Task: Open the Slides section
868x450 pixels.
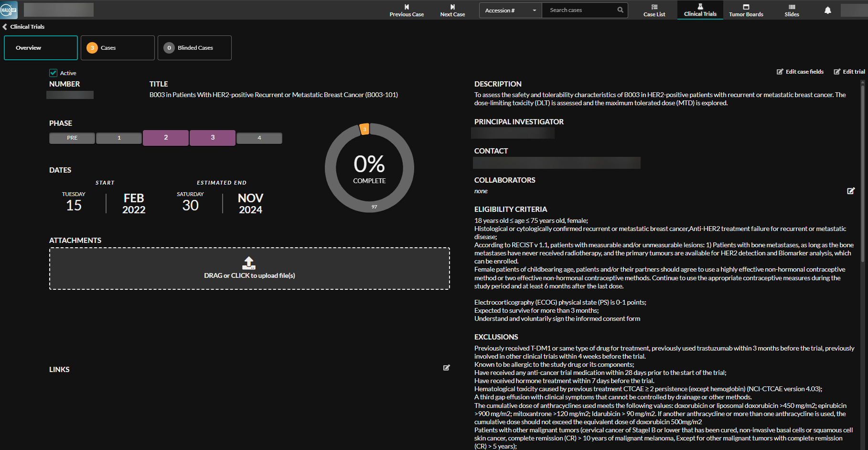Action: tap(792, 10)
